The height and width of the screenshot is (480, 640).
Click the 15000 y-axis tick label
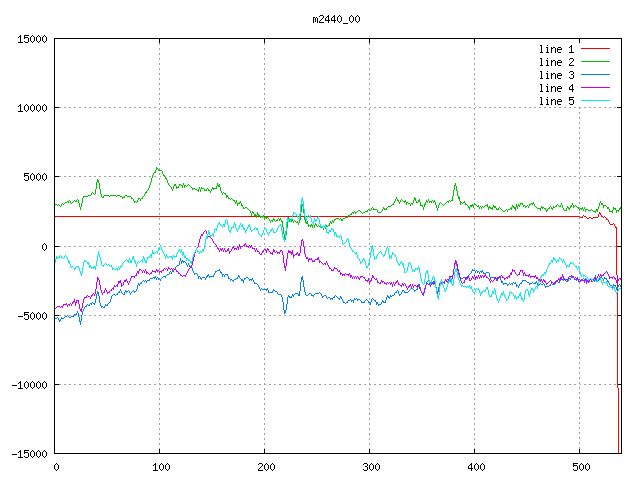pyautogui.click(x=32, y=39)
